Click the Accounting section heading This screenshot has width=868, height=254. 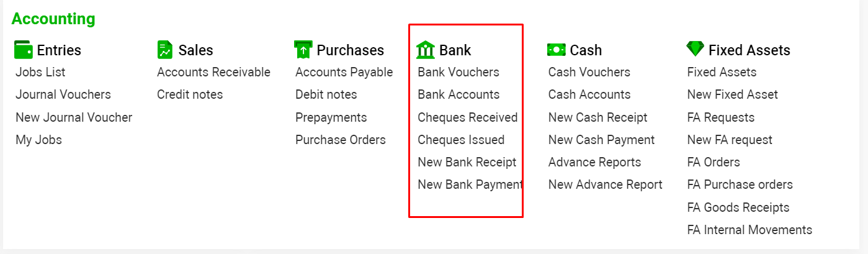pos(53,19)
